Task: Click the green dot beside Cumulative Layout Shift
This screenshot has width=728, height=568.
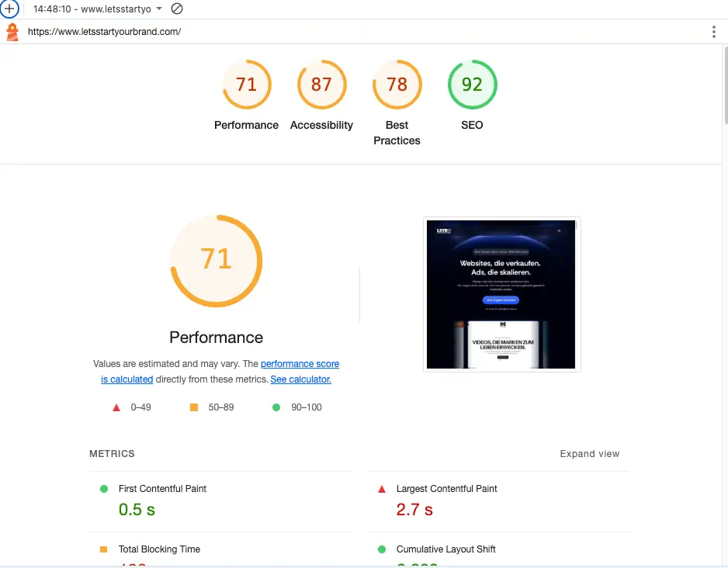Action: [x=382, y=549]
